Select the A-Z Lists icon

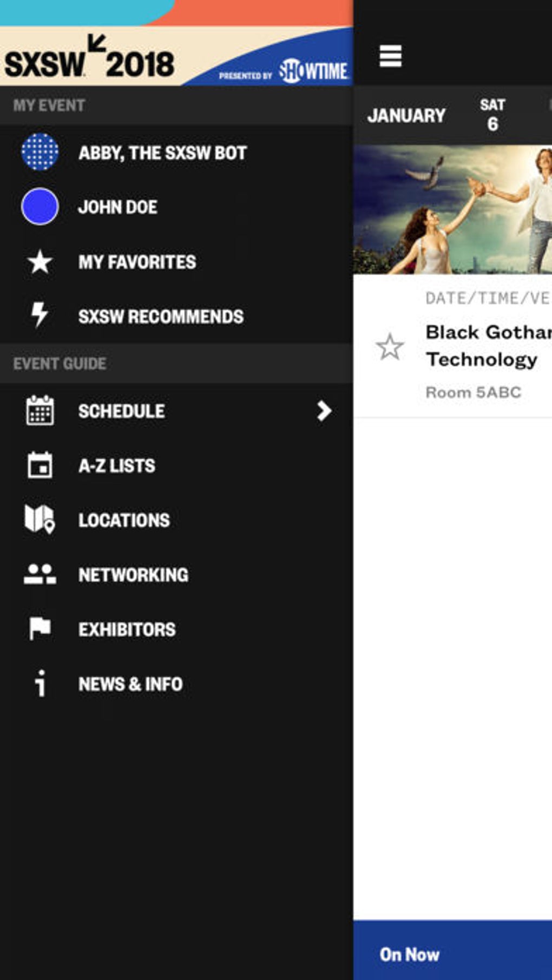click(x=40, y=465)
